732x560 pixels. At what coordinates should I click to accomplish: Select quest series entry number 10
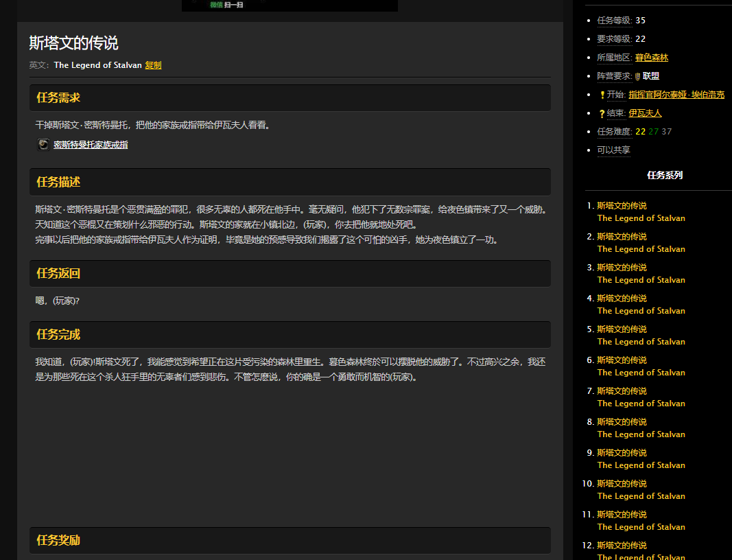(x=622, y=484)
